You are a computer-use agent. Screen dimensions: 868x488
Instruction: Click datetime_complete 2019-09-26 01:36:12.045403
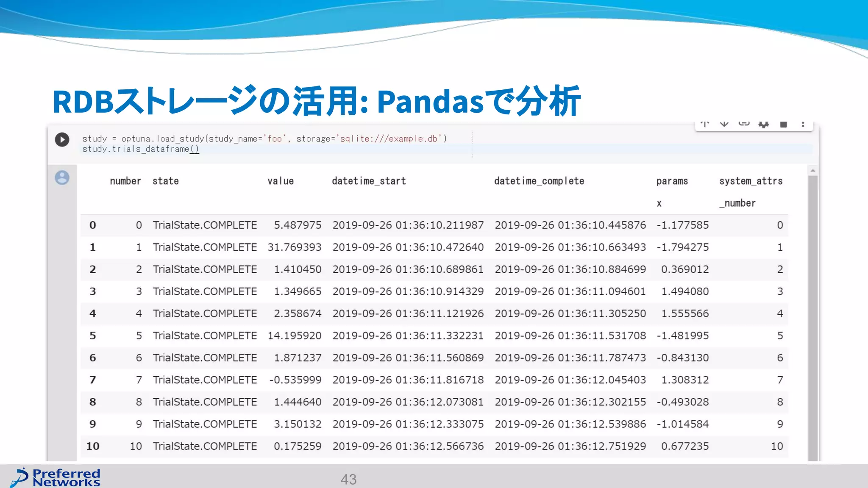[x=570, y=380]
